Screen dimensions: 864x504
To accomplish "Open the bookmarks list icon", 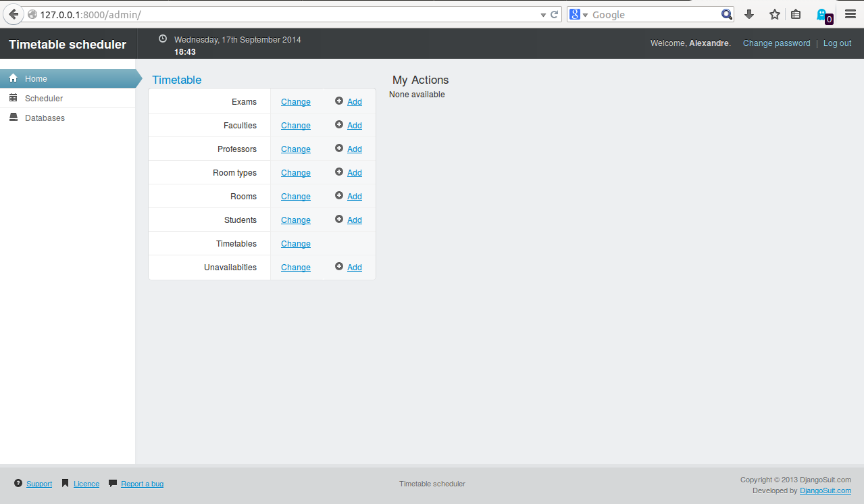I will pos(796,14).
